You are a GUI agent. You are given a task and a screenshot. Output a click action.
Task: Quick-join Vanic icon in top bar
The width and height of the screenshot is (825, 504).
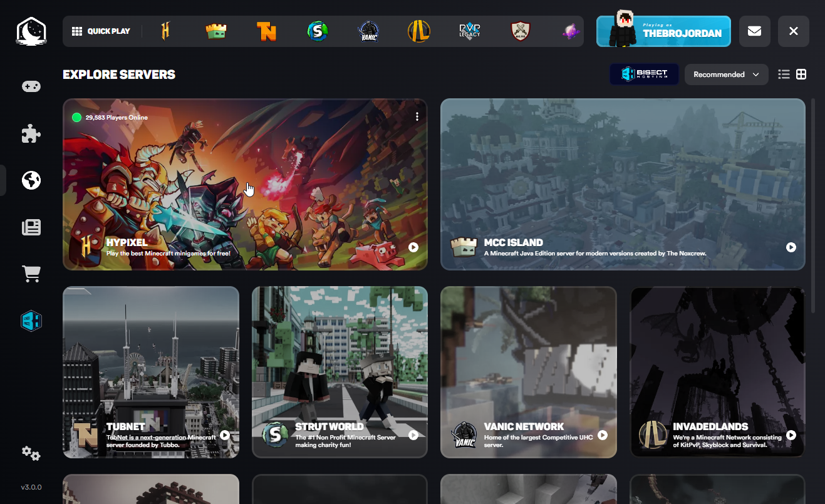point(368,31)
